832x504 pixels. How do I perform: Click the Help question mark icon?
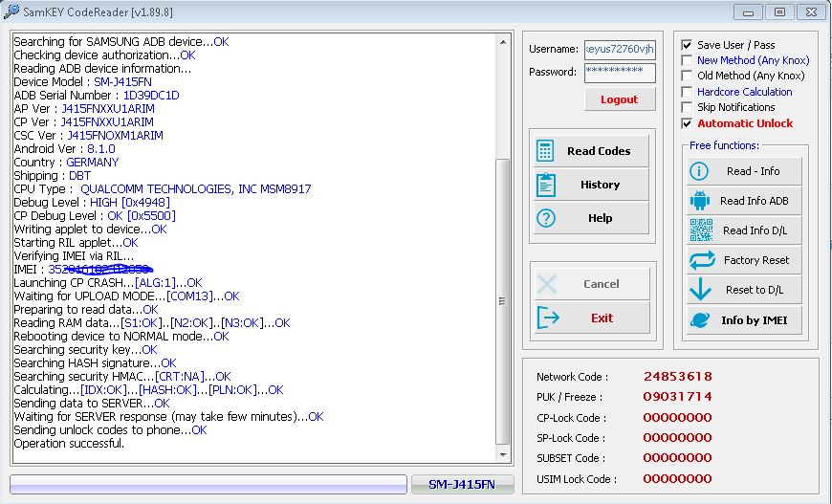click(545, 218)
